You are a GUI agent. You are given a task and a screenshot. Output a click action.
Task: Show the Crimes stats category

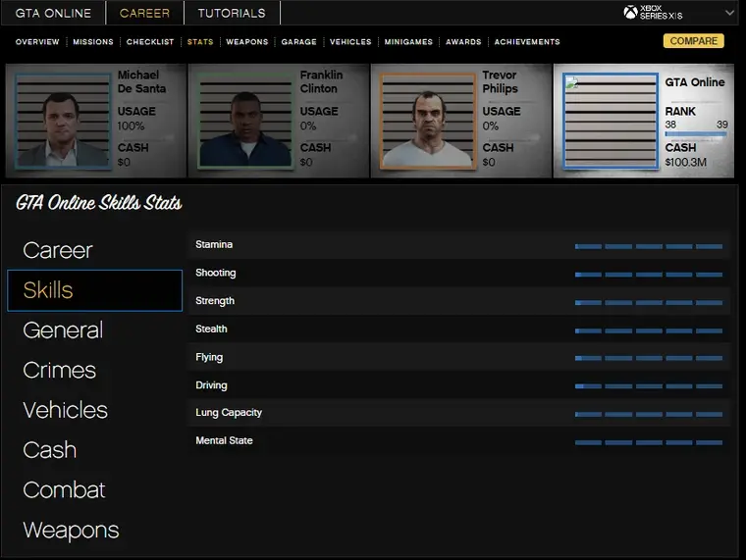[60, 371]
